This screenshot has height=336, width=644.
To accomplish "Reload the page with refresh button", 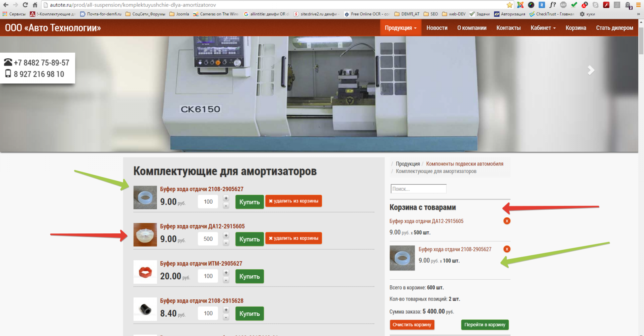I will point(25,5).
